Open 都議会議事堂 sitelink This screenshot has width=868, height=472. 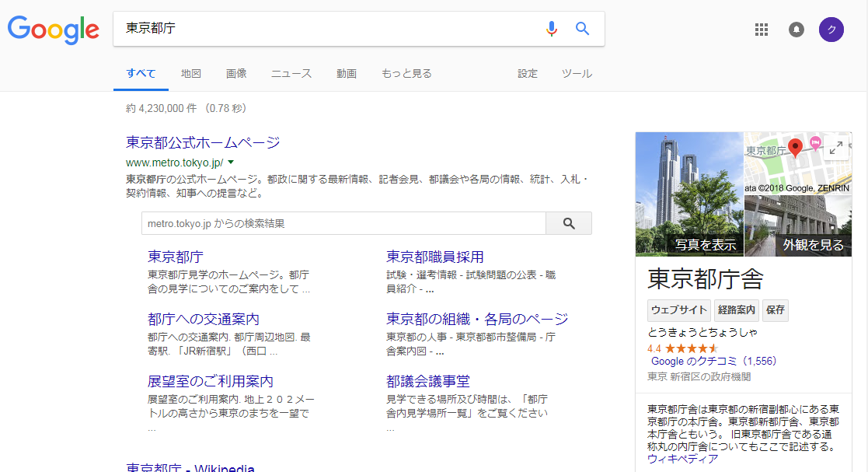(x=428, y=381)
